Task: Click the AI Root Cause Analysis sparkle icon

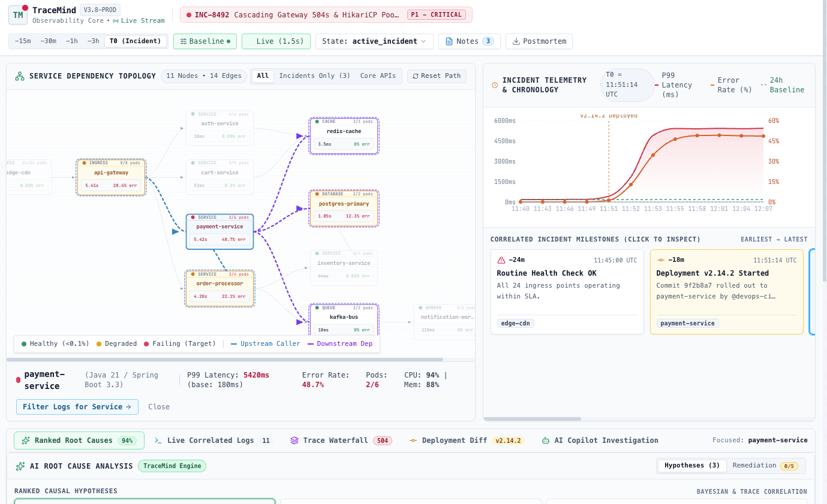Action: coord(20,466)
